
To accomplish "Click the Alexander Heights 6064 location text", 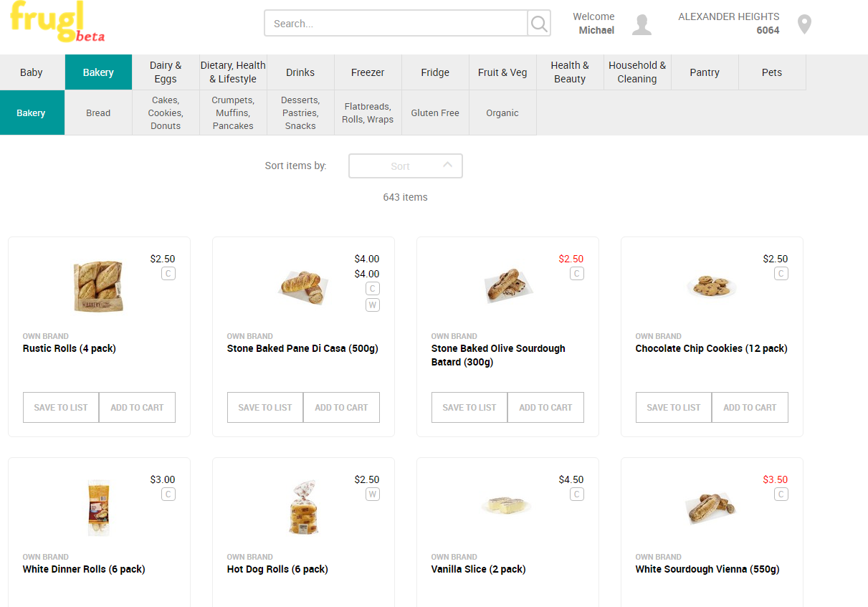I will click(729, 24).
